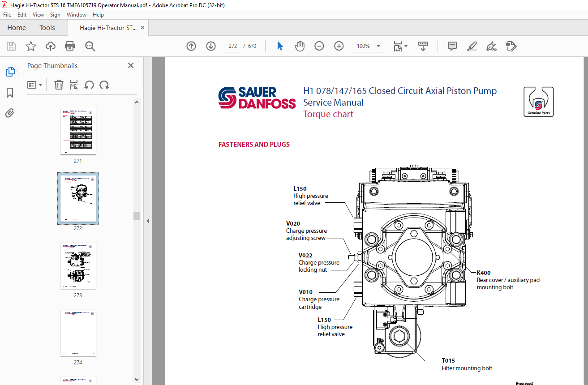Click the page number field showing 272

(x=232, y=46)
